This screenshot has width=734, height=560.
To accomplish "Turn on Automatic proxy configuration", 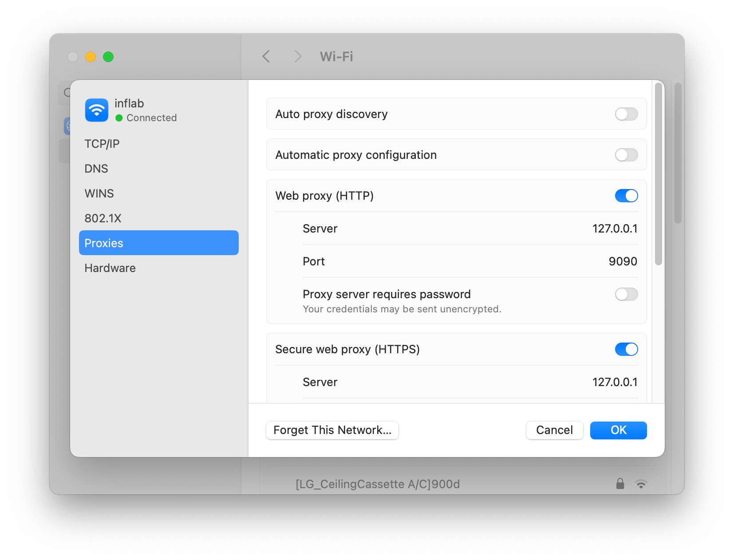I will coord(626,155).
